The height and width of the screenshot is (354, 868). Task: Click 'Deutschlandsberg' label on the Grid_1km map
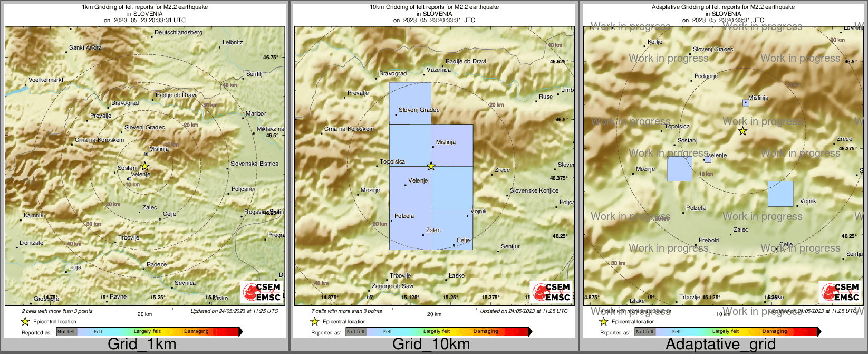point(178,32)
